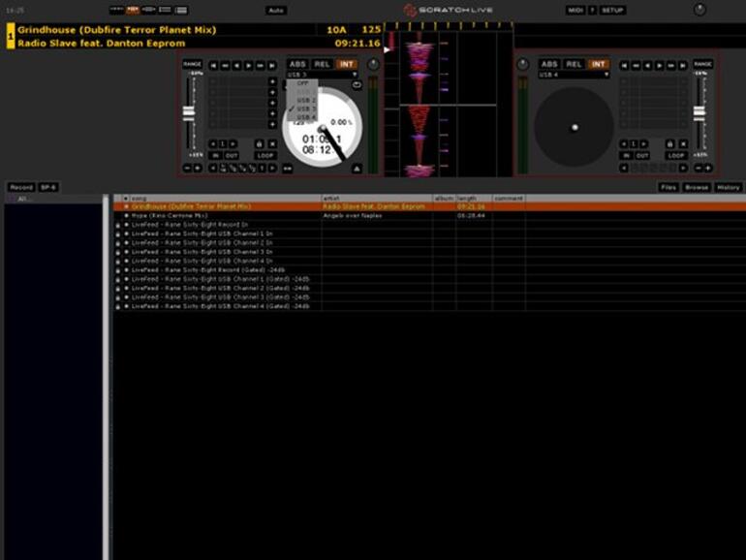
Task: Click the top cue point plus button on the left deck
Action: coord(273,82)
